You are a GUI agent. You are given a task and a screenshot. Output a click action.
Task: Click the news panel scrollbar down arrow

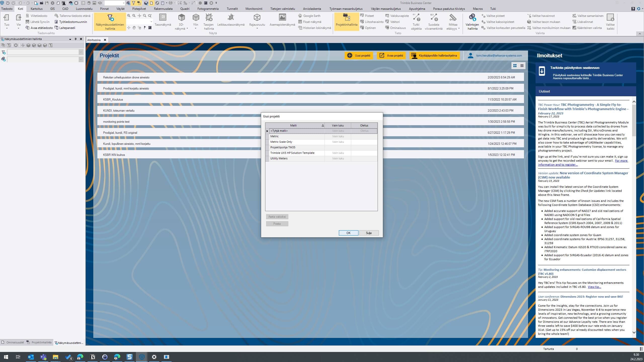[634, 332]
